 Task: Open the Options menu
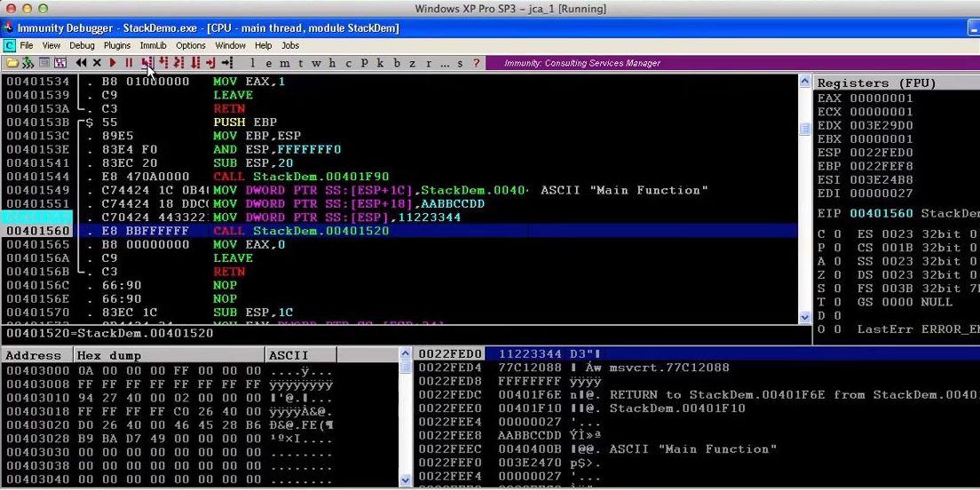click(x=191, y=45)
